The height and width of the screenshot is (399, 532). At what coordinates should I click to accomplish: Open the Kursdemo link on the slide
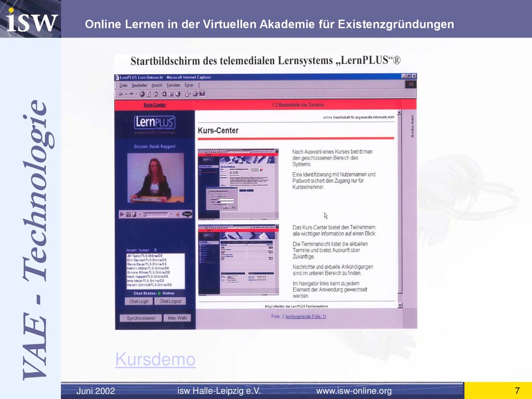point(155,359)
